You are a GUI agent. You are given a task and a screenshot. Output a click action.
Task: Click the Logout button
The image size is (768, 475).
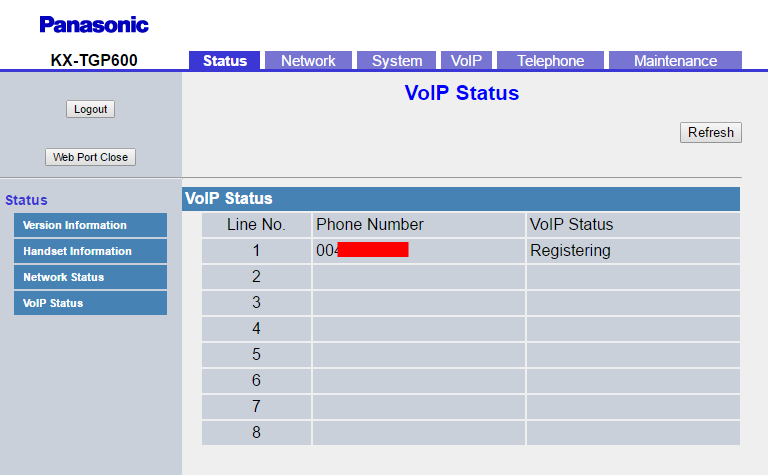click(x=90, y=109)
